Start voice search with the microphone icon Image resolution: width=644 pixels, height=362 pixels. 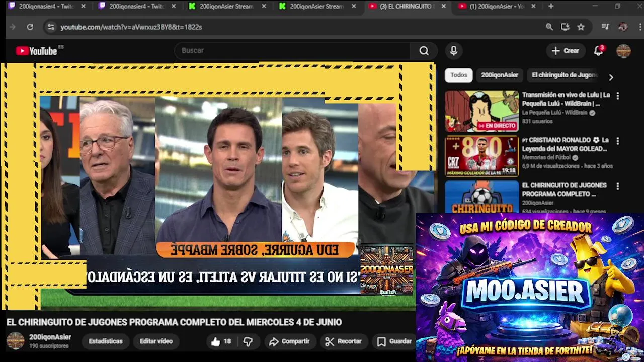pos(454,51)
